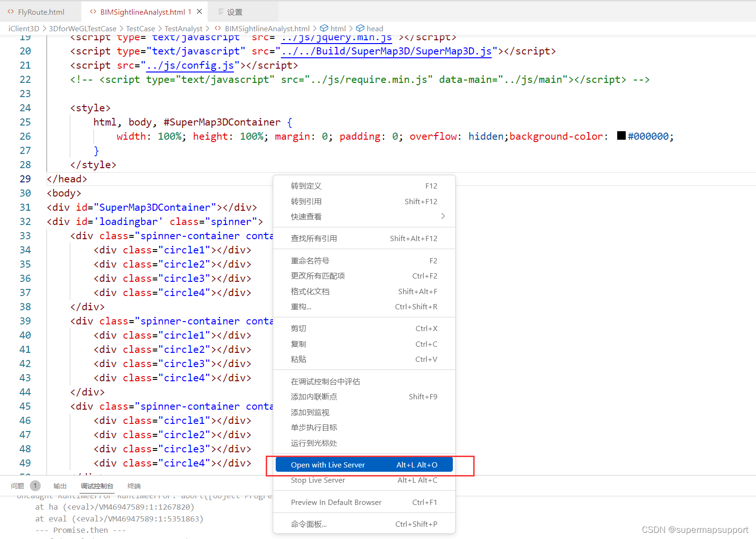Choose 运行到光标处 menu entry
The height and width of the screenshot is (539, 756).
pyautogui.click(x=364, y=443)
